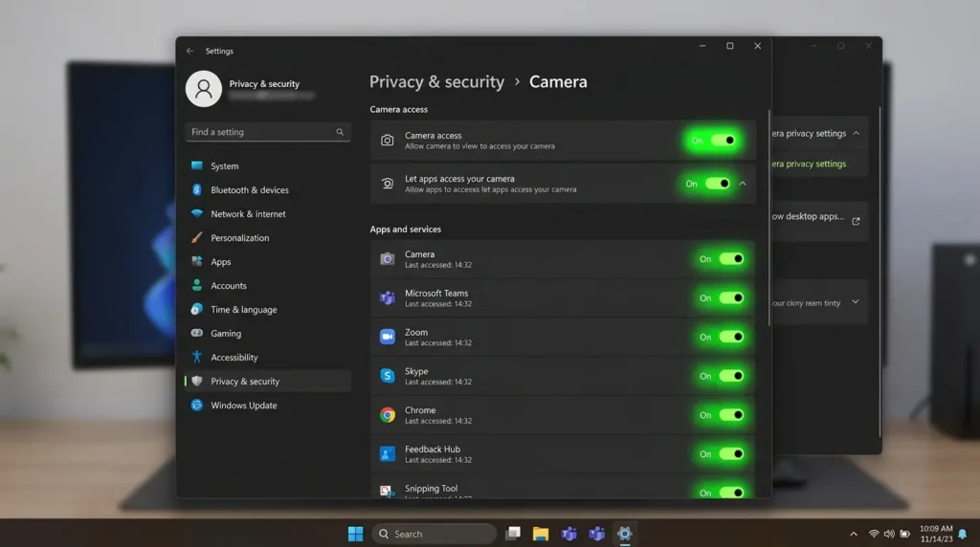Click the Chrome icon in apps list
Viewport: 980px width, 547px height.
388,415
